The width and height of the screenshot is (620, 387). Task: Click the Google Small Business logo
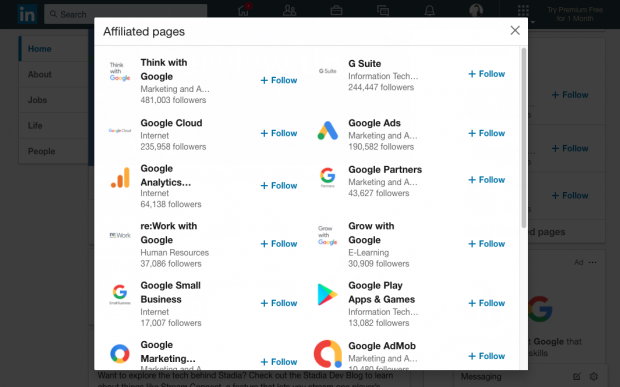(x=120, y=294)
